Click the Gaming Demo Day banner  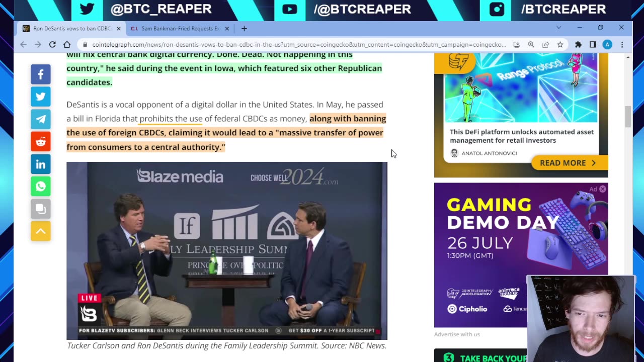521,255
